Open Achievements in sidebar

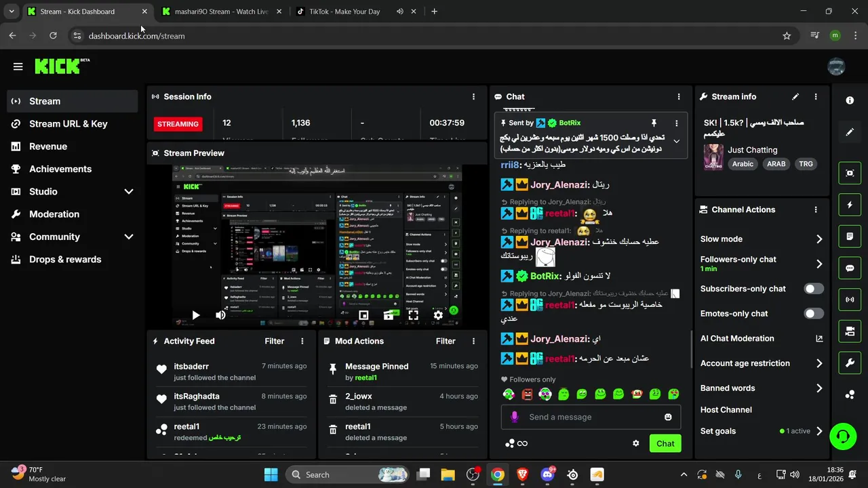click(x=72, y=169)
